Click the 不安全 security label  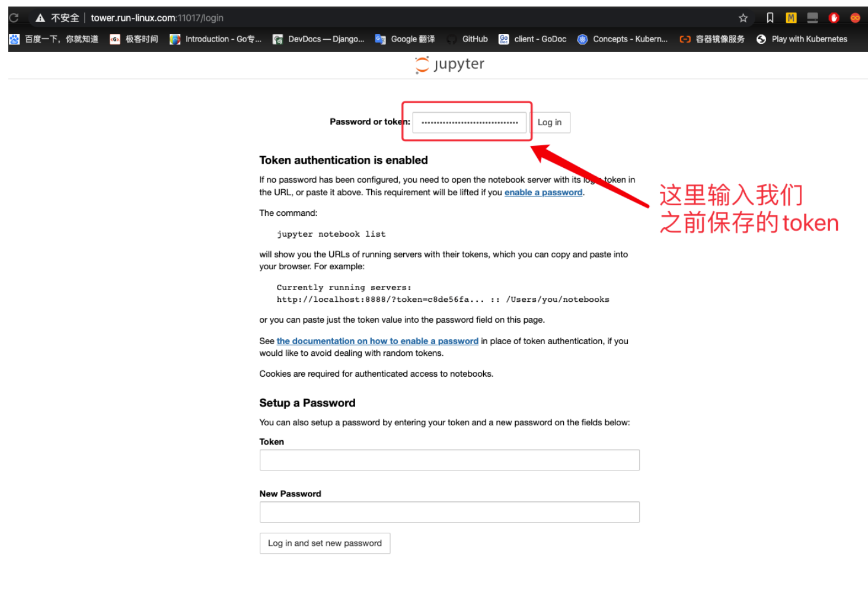[65, 18]
